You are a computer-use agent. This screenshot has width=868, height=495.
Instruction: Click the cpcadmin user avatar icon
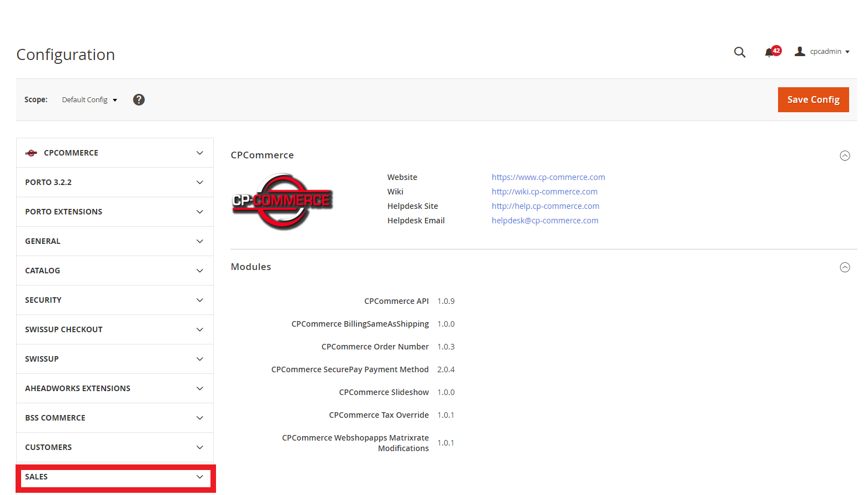click(x=800, y=52)
